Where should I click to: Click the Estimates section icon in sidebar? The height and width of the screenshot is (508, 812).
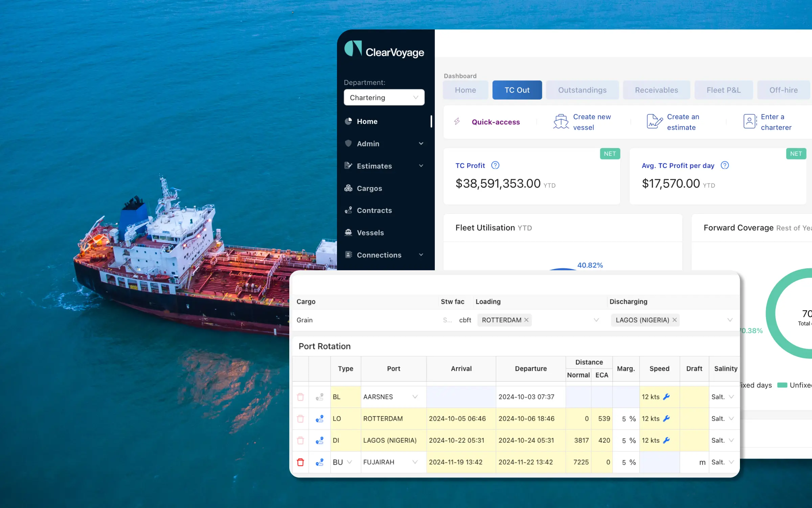point(348,166)
